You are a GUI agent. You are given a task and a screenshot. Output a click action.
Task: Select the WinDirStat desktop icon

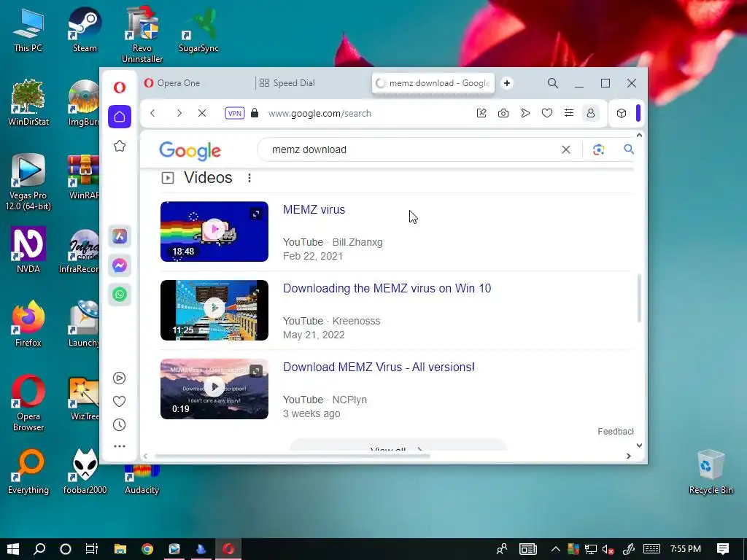[28, 102]
